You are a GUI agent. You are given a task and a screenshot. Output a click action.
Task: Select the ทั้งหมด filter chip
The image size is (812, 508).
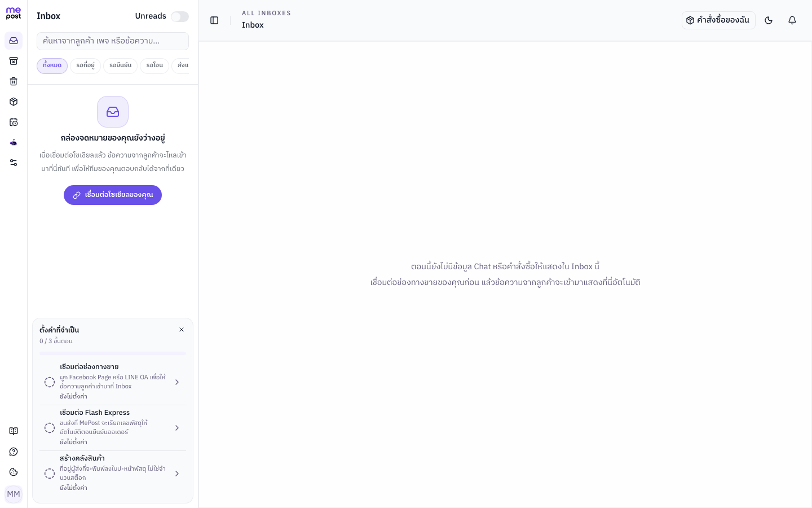[x=52, y=66]
